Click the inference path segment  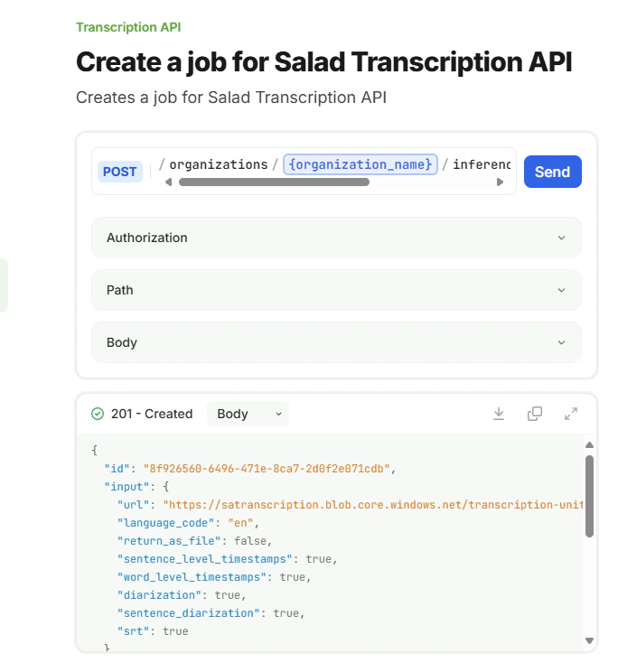pos(482,164)
